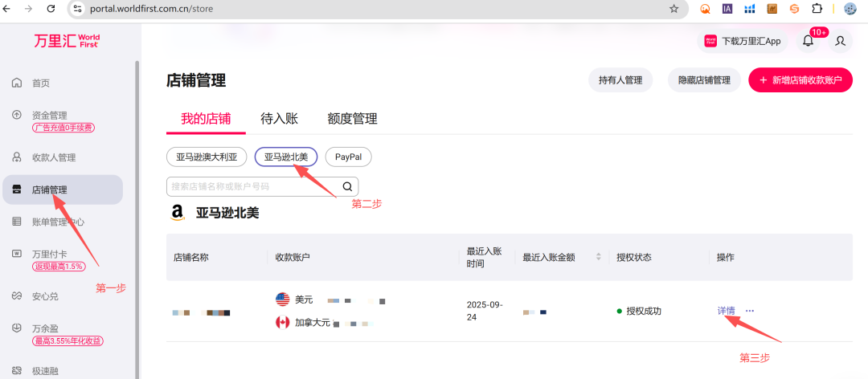Click the 持有人管理 button
868x379 pixels.
coord(620,80)
